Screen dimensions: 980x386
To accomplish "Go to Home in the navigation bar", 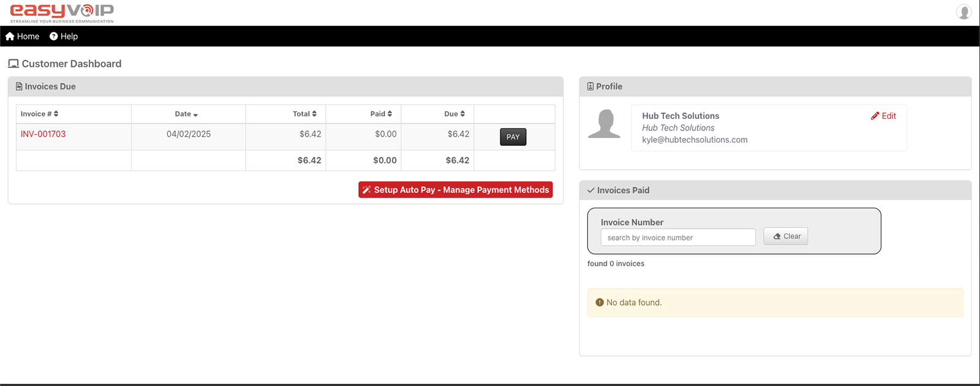I will pos(23,36).
